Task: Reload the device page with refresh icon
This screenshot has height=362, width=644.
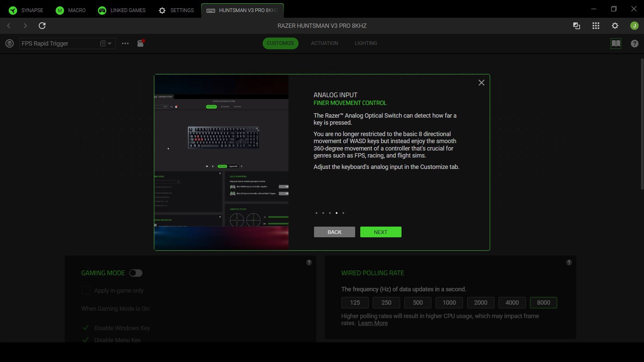Action: point(42,25)
